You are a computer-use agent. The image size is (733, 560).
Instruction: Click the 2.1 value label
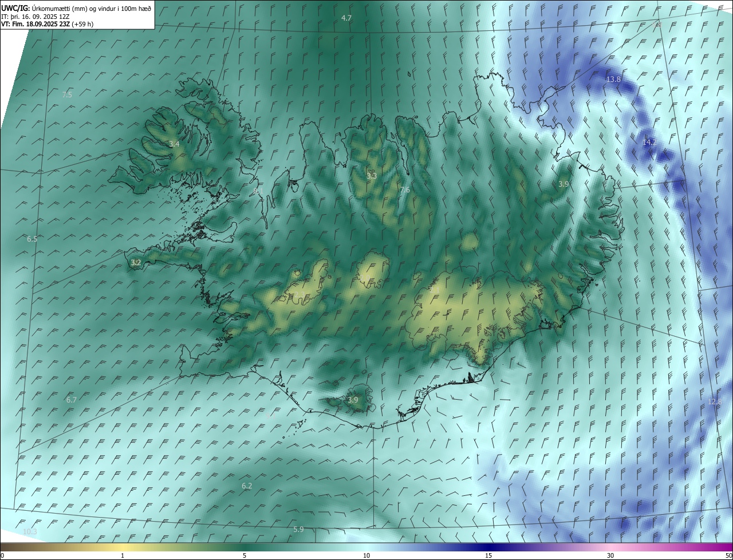(x=435, y=291)
